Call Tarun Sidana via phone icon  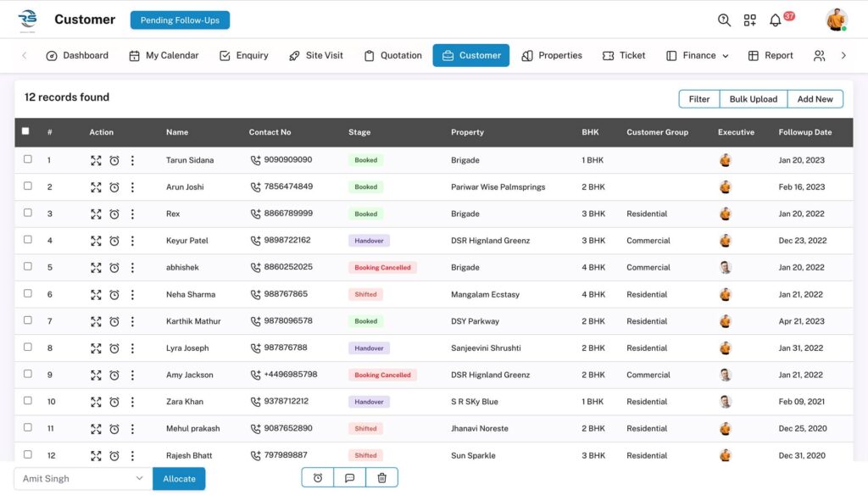pyautogui.click(x=255, y=160)
